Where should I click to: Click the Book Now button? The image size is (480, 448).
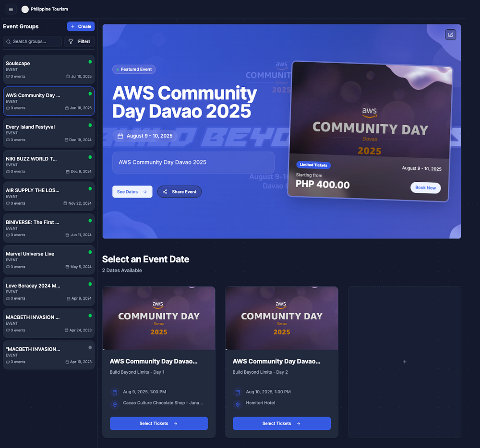pos(425,188)
